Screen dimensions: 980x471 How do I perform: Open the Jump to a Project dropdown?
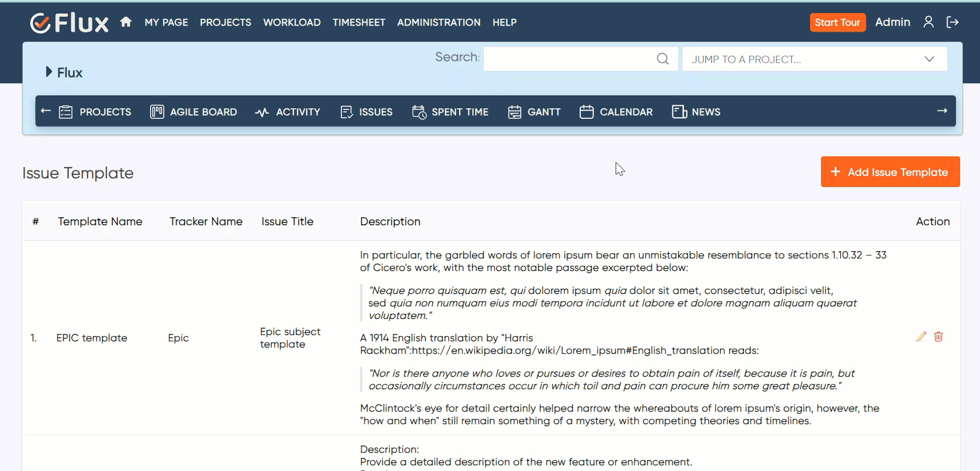[814, 59]
